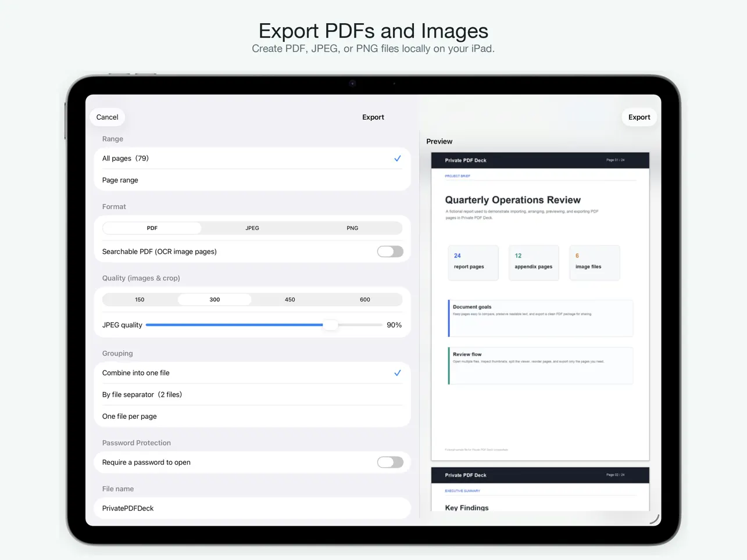Image resolution: width=747 pixels, height=560 pixels.
Task: Enable Searchable PDF OCR toggle
Action: pyautogui.click(x=390, y=252)
